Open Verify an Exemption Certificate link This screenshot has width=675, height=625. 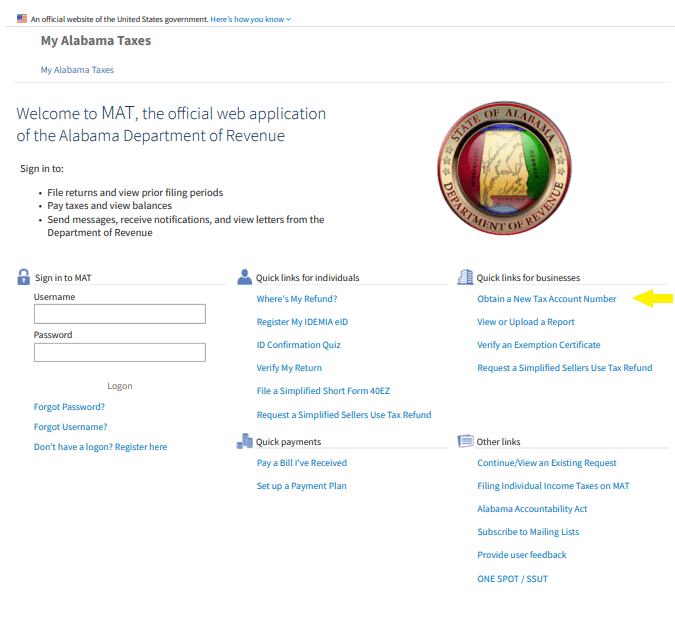point(539,345)
